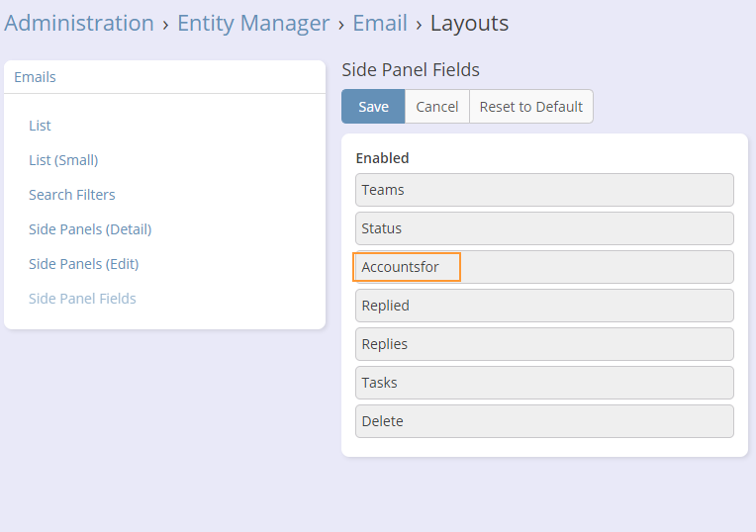Select the Delete field item
The image size is (756, 532).
click(544, 421)
